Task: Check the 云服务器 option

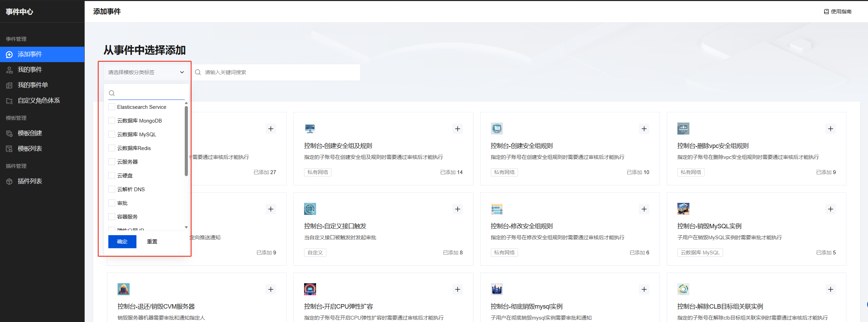Action: tap(112, 162)
